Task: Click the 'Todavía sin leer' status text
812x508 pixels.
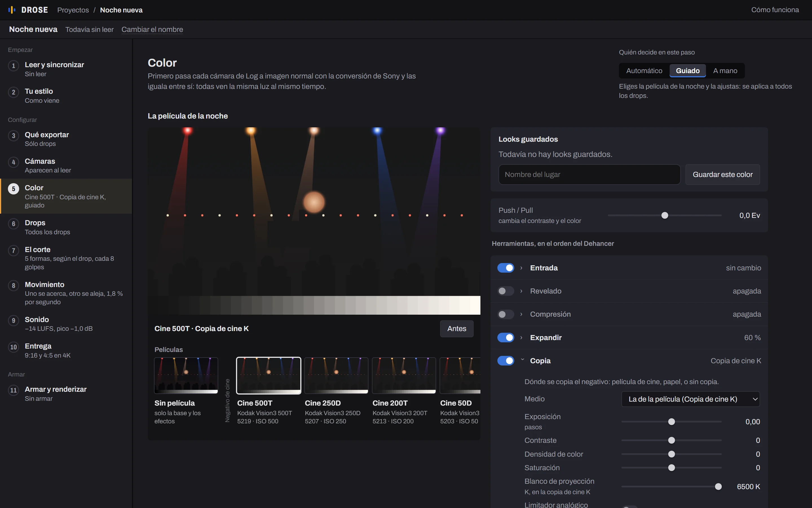Action: coord(89,30)
